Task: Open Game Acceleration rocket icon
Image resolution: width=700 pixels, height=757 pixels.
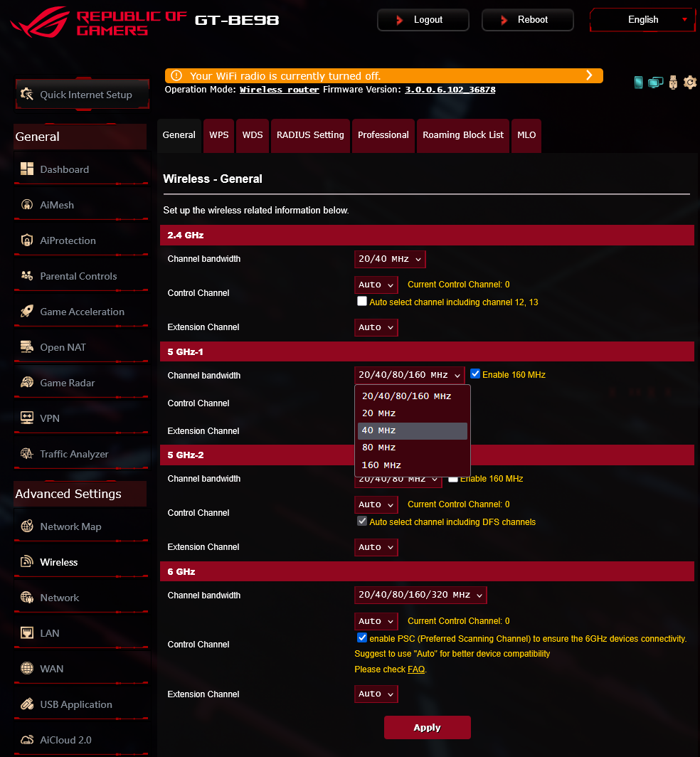Action: click(27, 312)
